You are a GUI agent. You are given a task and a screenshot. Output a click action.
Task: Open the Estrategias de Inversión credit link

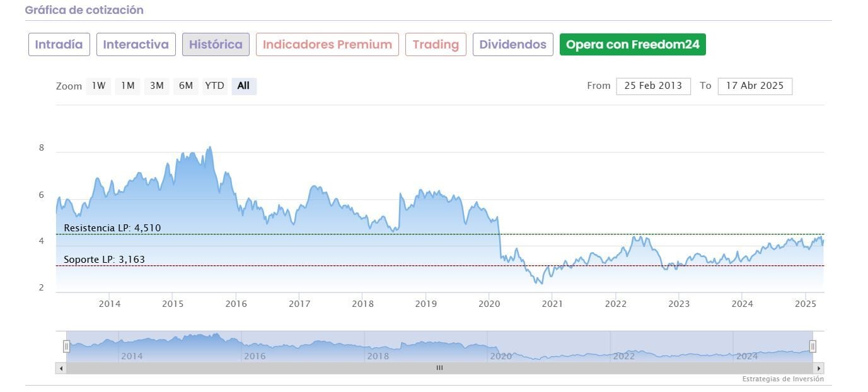pyautogui.click(x=782, y=379)
